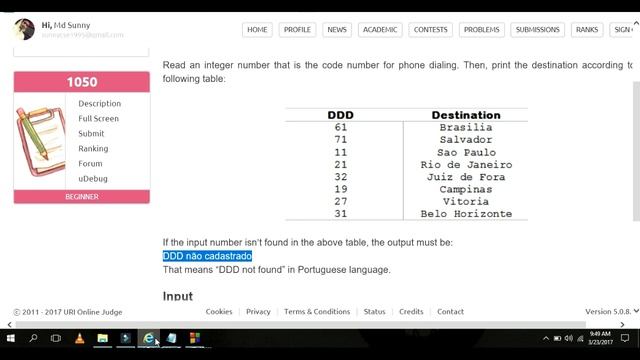Click the battery status tray icon
Image resolution: width=640 pixels, height=360 pixels.
coord(557,338)
